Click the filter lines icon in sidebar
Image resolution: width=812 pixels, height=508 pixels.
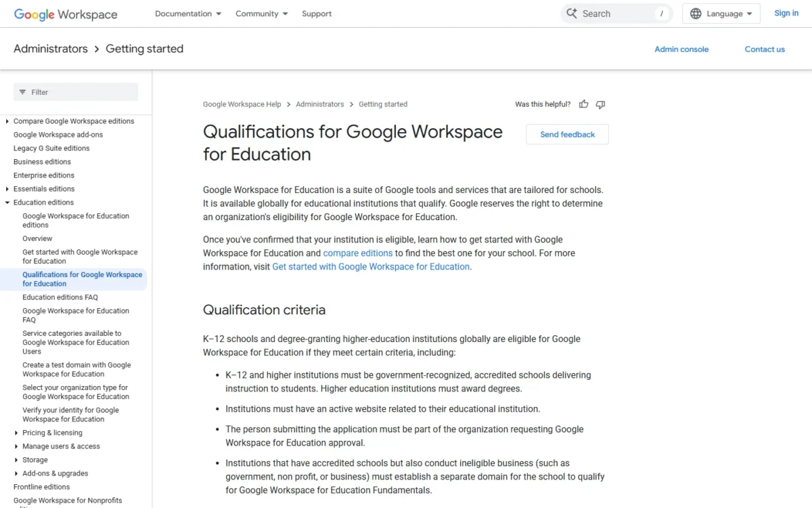point(22,92)
